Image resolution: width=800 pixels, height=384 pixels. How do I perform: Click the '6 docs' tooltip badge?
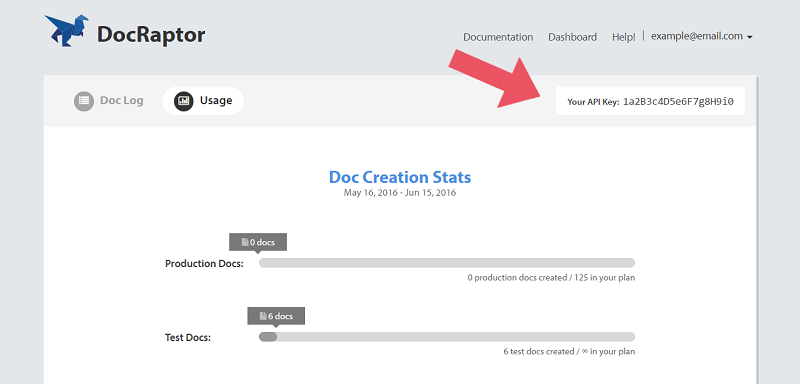(276, 316)
